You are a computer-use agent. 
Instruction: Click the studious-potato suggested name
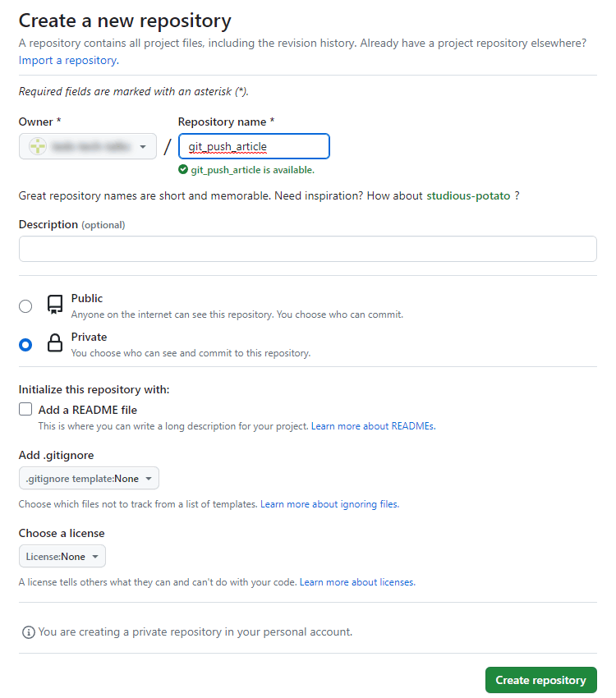[x=467, y=195]
